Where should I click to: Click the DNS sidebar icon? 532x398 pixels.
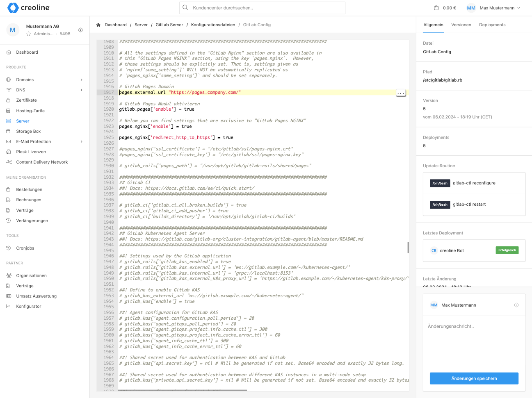[x=9, y=90]
